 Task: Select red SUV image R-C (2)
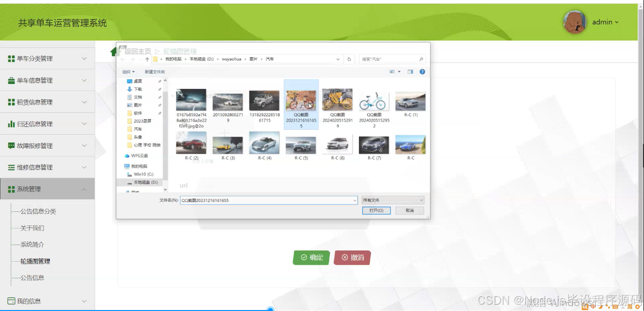coord(191,145)
